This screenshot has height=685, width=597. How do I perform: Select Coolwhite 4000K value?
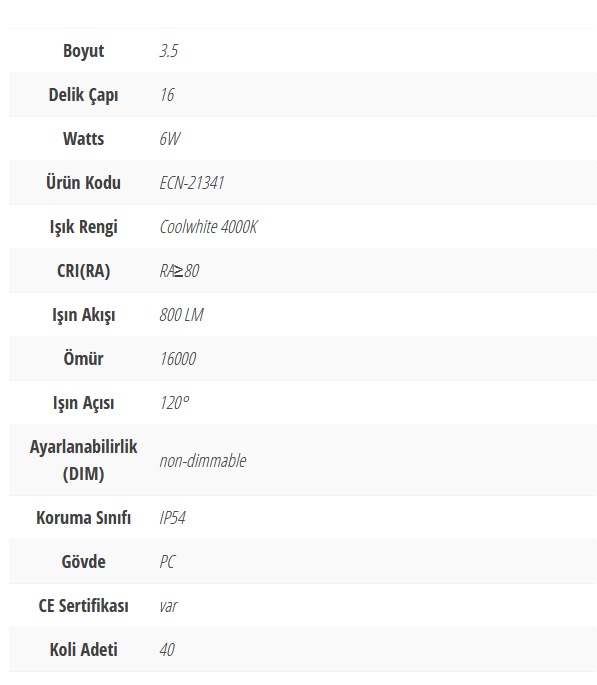pyautogui.click(x=208, y=227)
